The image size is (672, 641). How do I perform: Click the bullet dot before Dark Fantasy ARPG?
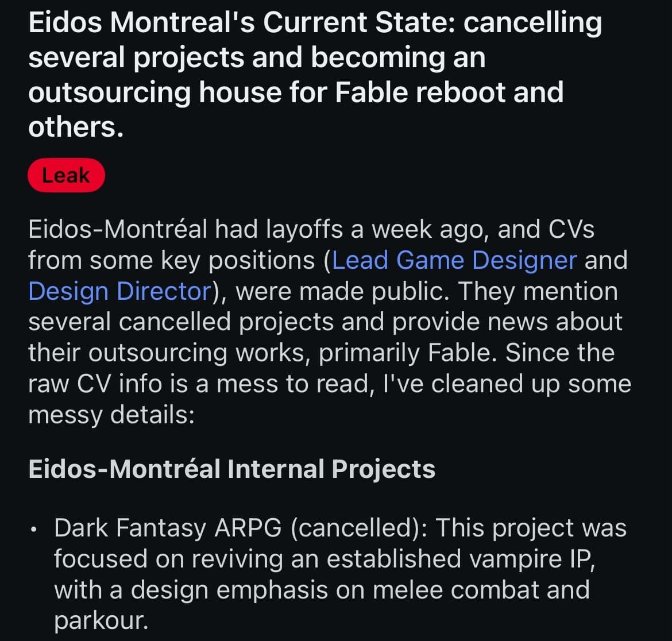coord(34,528)
